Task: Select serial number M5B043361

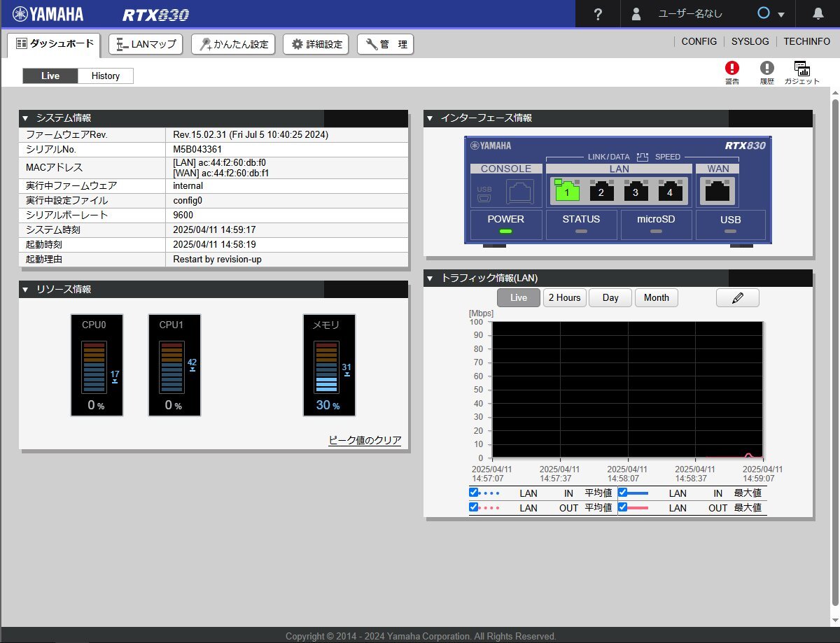Action: [197, 149]
